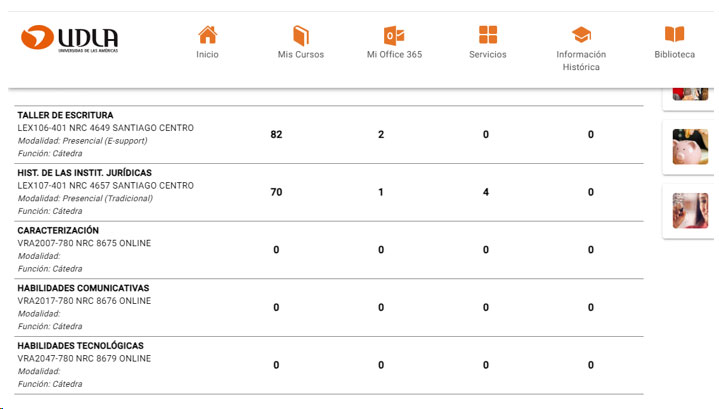This screenshot has width=719, height=409.
Task: Click the value 4 in Hist. Instit. Jurídicas row
Action: 486,192
